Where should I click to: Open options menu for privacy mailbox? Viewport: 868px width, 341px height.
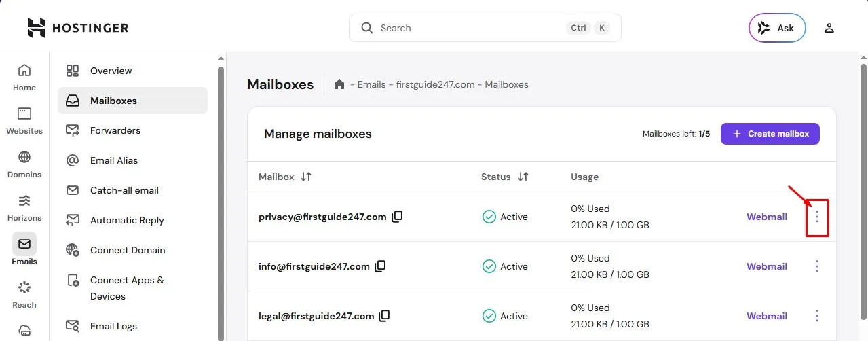coord(817,217)
